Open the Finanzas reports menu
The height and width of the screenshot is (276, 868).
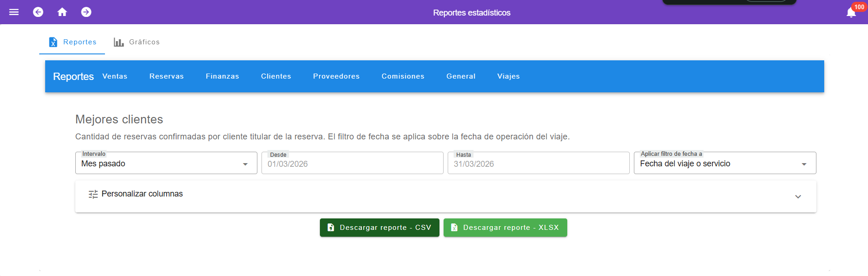click(x=222, y=76)
